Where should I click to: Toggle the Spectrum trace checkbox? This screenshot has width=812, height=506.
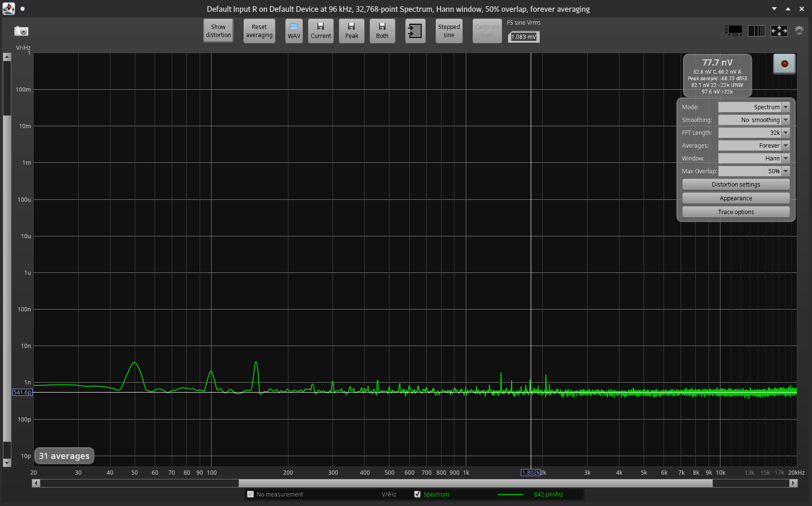pyautogui.click(x=417, y=494)
